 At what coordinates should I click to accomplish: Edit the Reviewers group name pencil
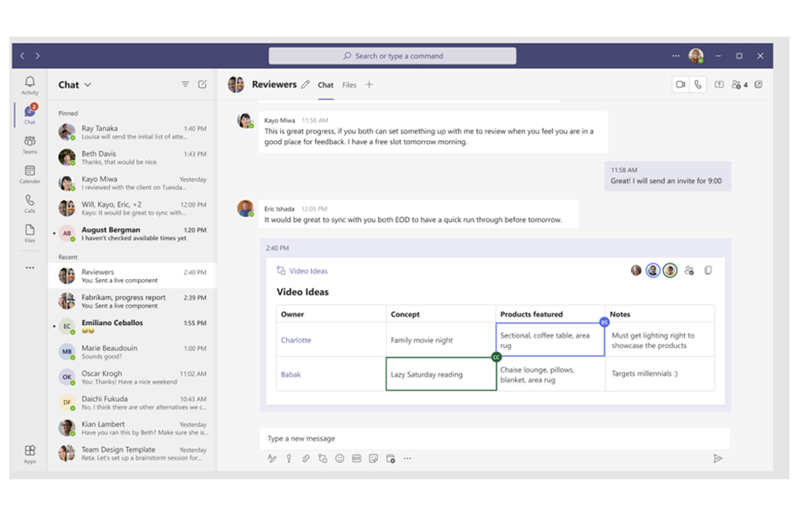pyautogui.click(x=305, y=85)
